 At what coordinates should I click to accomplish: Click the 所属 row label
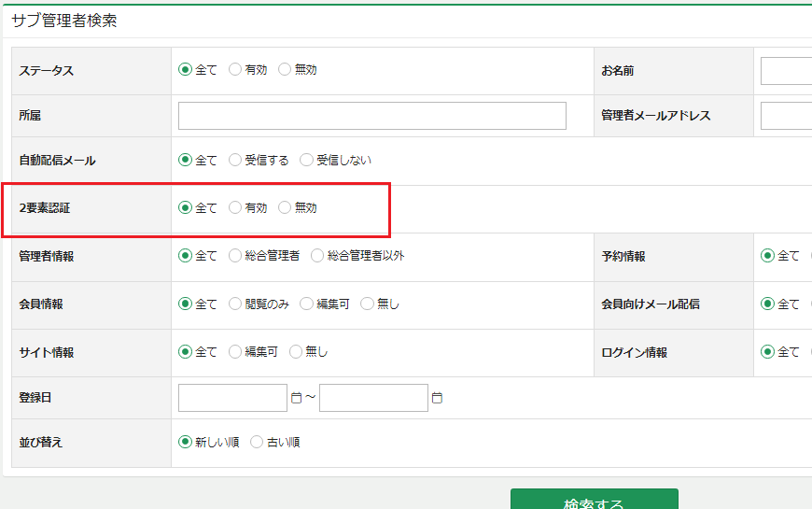pyautogui.click(x=30, y=115)
